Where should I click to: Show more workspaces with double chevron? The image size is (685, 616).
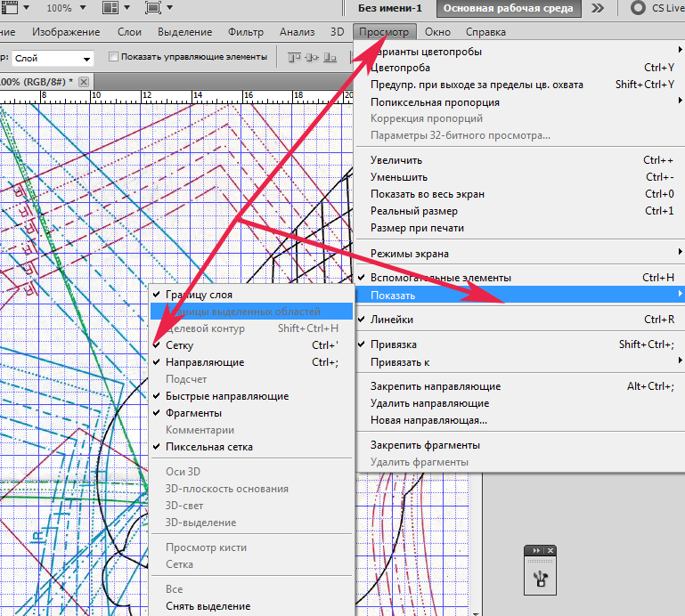[x=598, y=8]
